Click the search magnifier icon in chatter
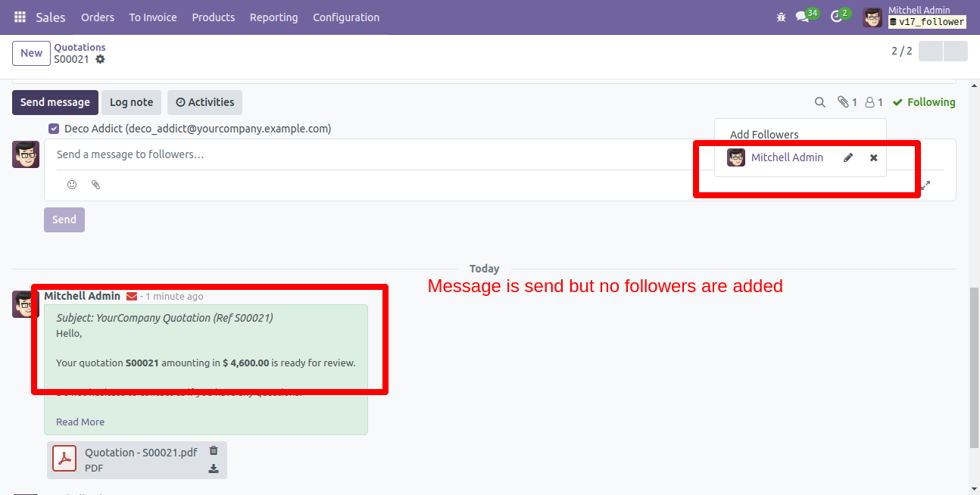 point(819,102)
